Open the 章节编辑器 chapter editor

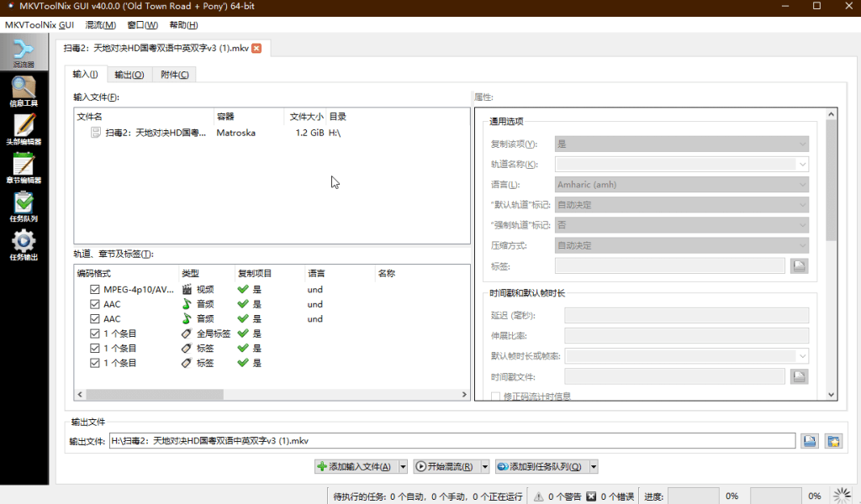[x=24, y=167]
